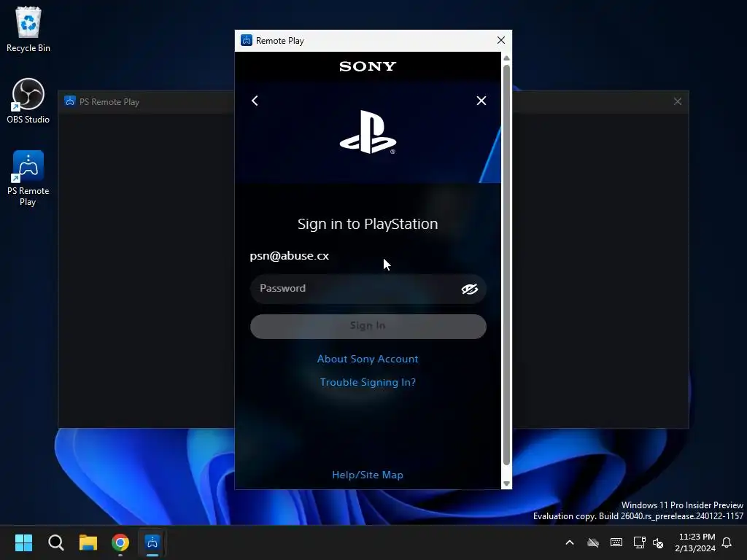Click scrollbar down arrow in Remote Play
The height and width of the screenshot is (560, 747).
[x=506, y=484]
